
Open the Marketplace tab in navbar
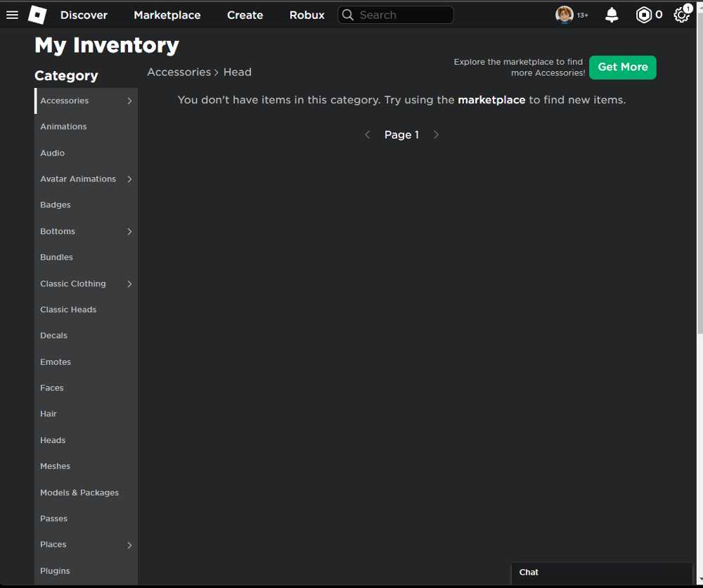[167, 15]
